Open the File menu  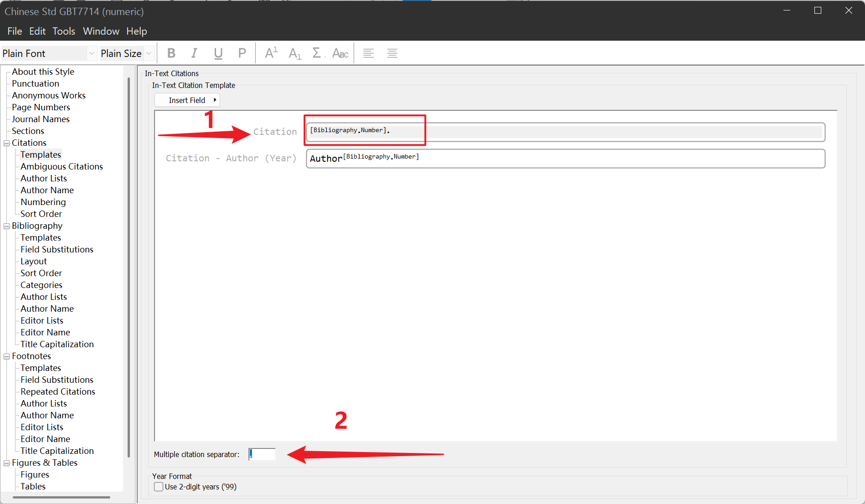[15, 31]
